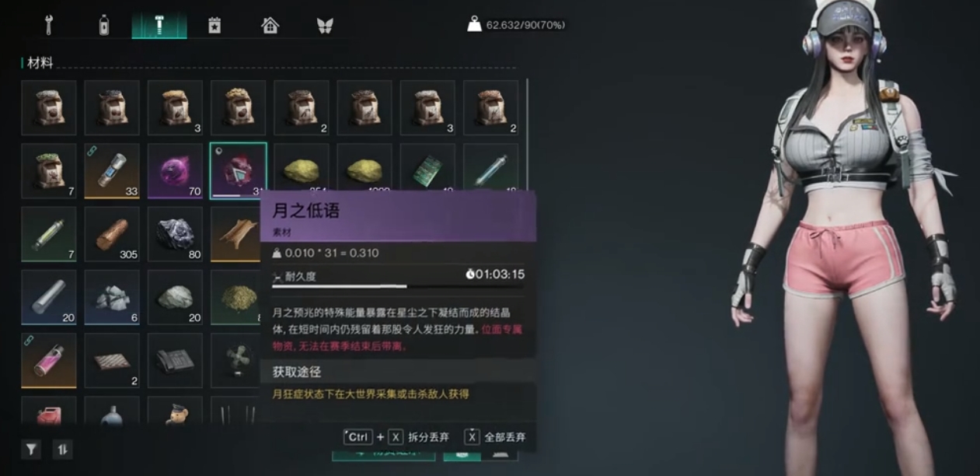Switch to the bottle consumables tab
The image size is (980, 476).
tap(103, 25)
